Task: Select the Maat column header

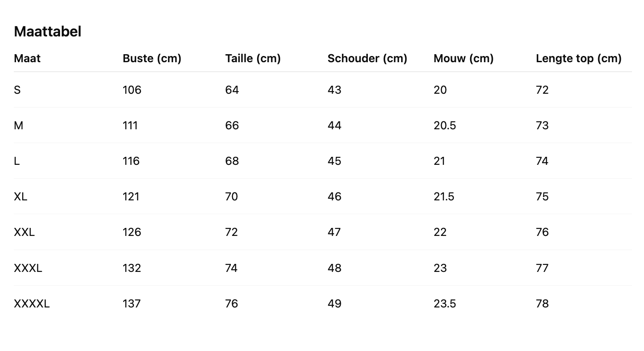Action: pyautogui.click(x=27, y=59)
